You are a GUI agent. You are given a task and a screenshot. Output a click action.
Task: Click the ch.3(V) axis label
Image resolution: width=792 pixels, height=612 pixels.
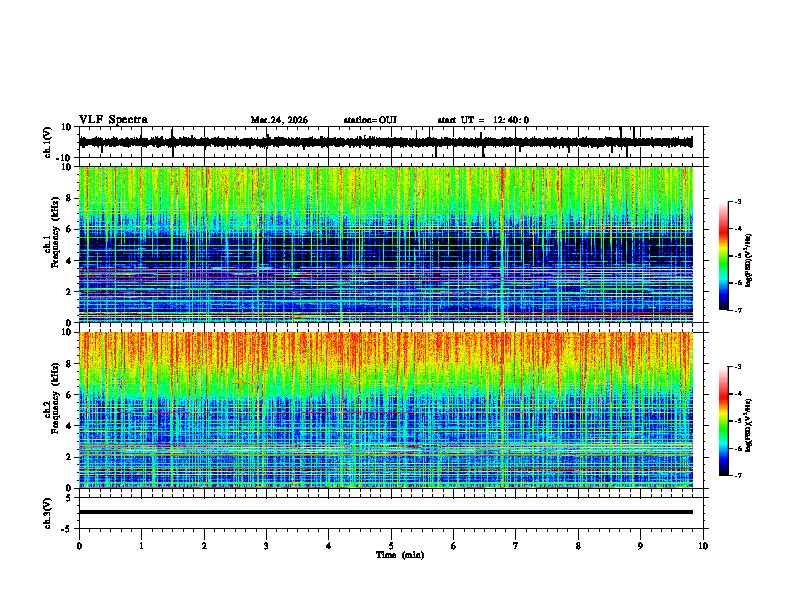(48, 513)
